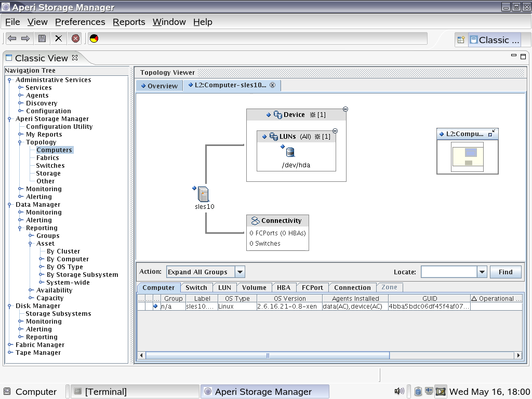
Task: Expand the Tape Manager tree node
Action: pyautogui.click(x=10, y=353)
